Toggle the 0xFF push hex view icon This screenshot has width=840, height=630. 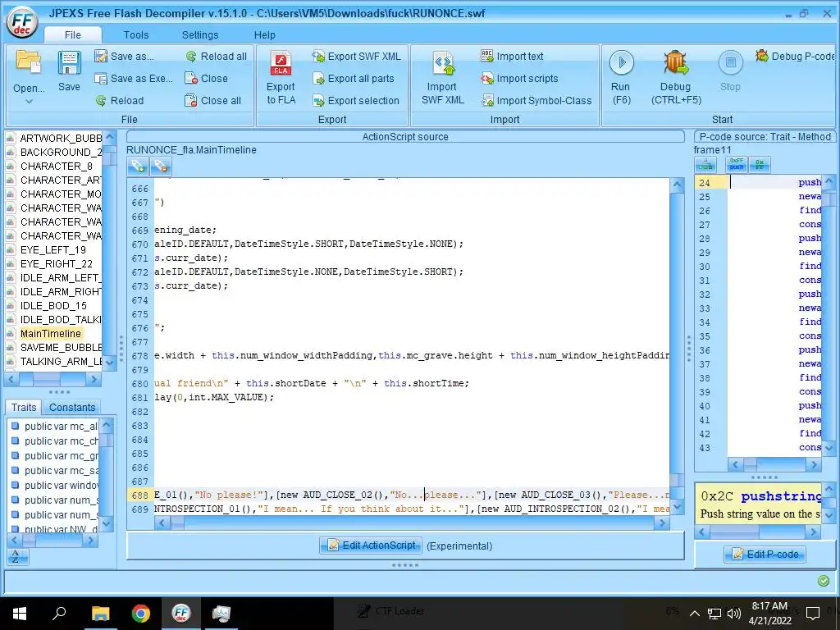737,164
